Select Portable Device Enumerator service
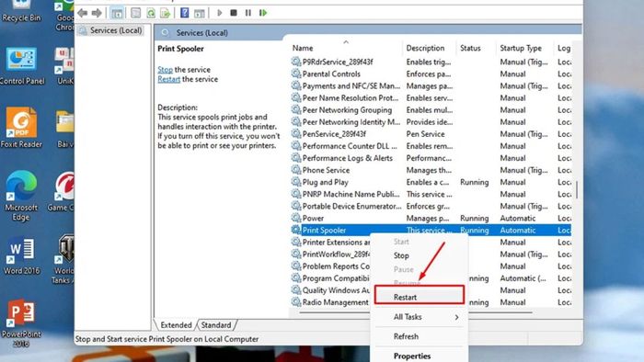644x362 pixels. [431, 206]
